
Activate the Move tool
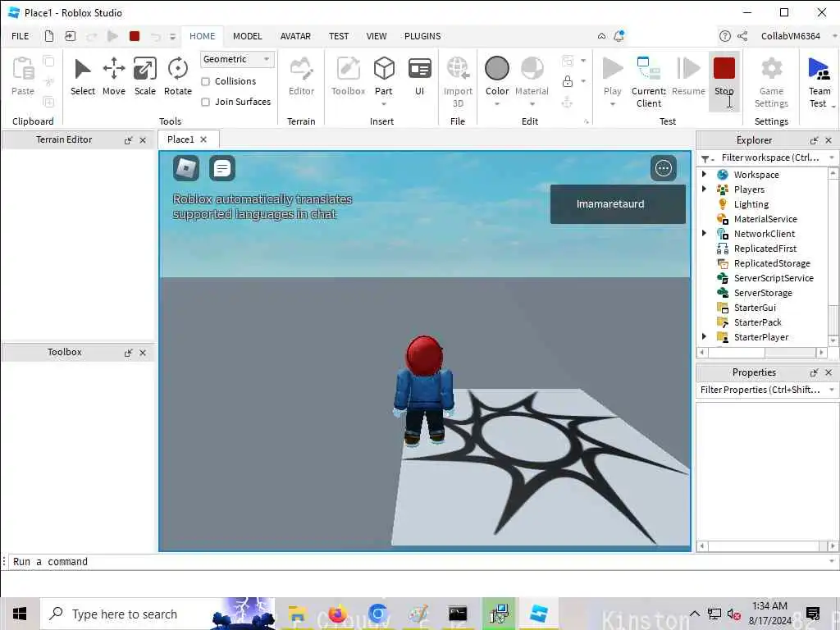[113, 76]
